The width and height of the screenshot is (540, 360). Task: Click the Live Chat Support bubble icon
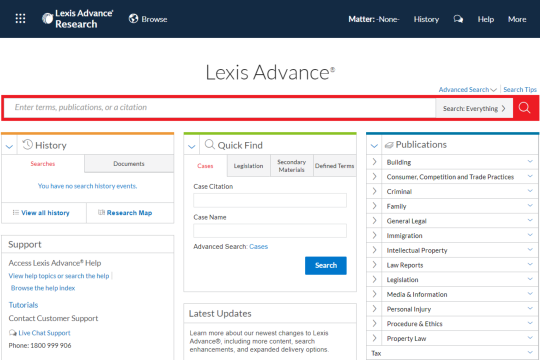coord(13,333)
